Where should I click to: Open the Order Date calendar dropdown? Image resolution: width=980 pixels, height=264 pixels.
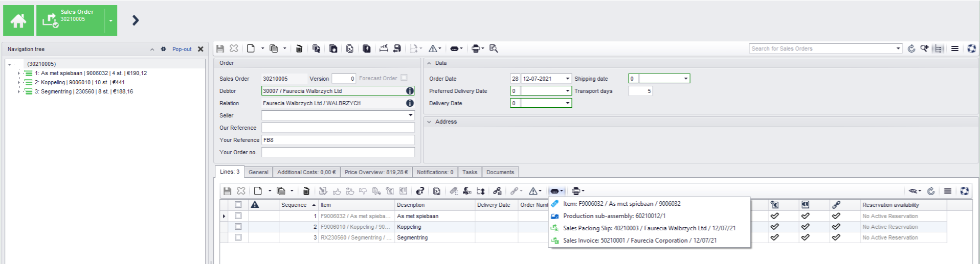[x=567, y=79]
